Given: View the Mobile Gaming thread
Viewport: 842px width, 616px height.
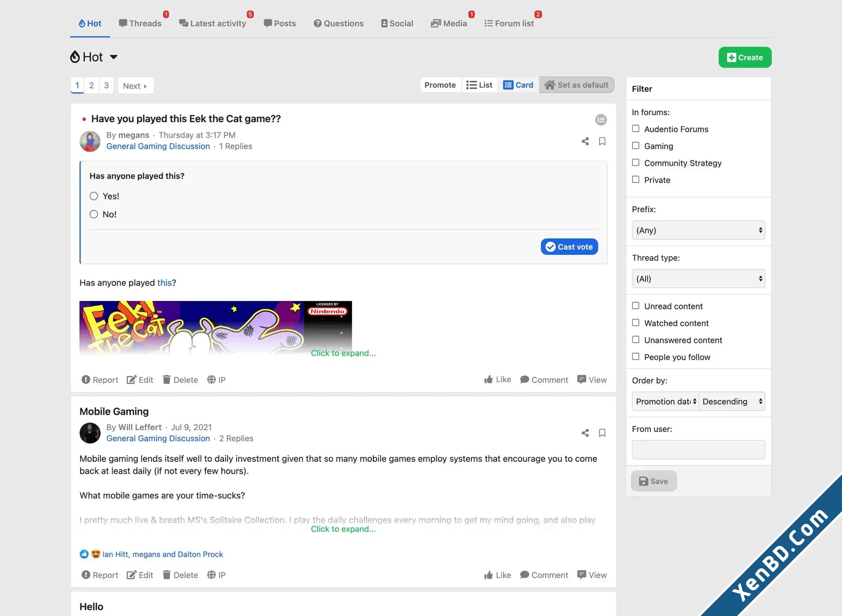Looking at the screenshot, I should pyautogui.click(x=592, y=575).
